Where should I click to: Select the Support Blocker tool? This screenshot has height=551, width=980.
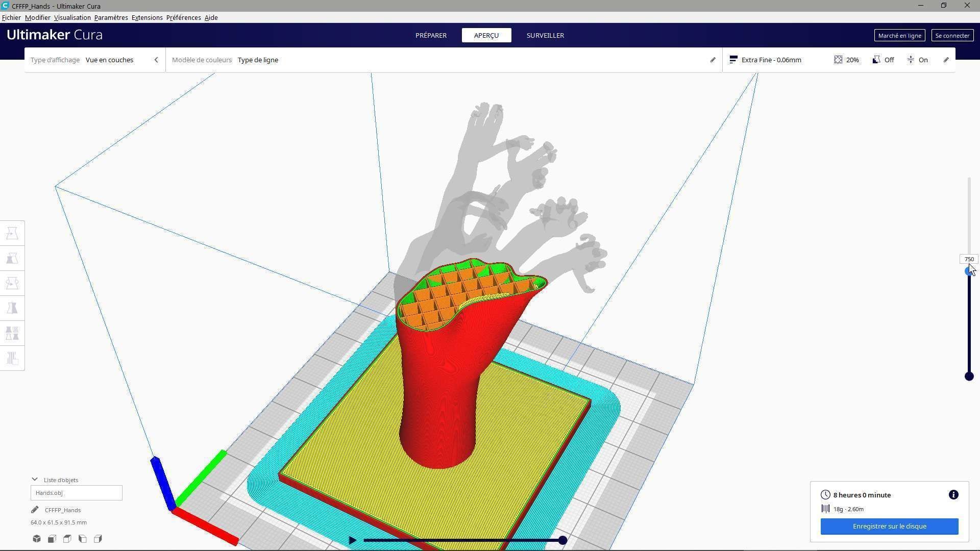tap(12, 358)
